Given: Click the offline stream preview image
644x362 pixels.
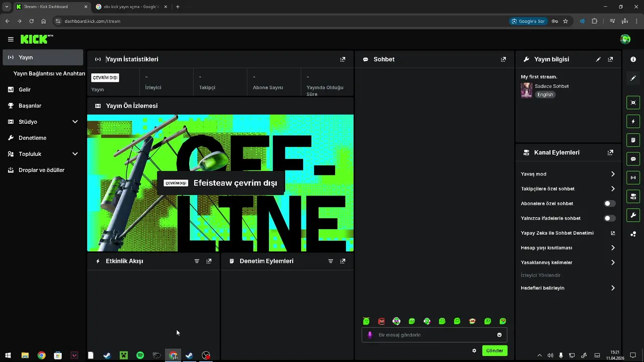Looking at the screenshot, I should tap(220, 183).
